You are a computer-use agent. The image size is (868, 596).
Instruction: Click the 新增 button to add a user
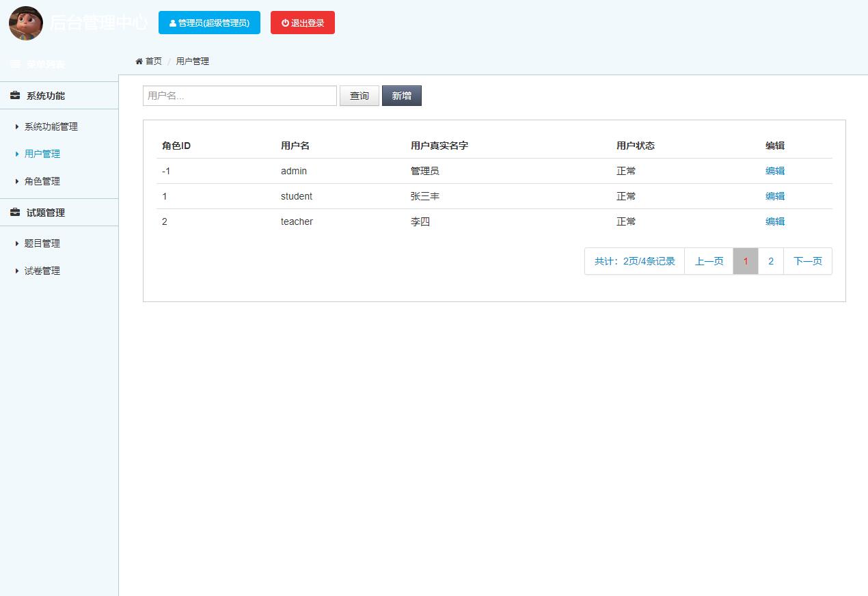[401, 95]
